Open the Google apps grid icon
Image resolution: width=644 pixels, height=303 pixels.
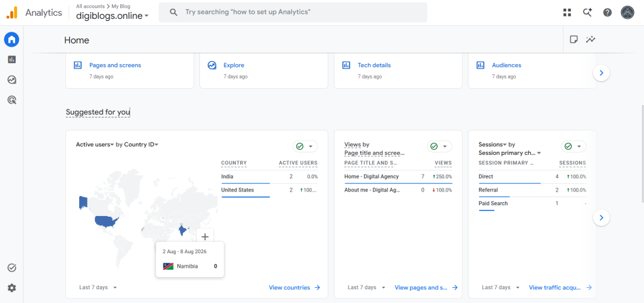coord(567,13)
